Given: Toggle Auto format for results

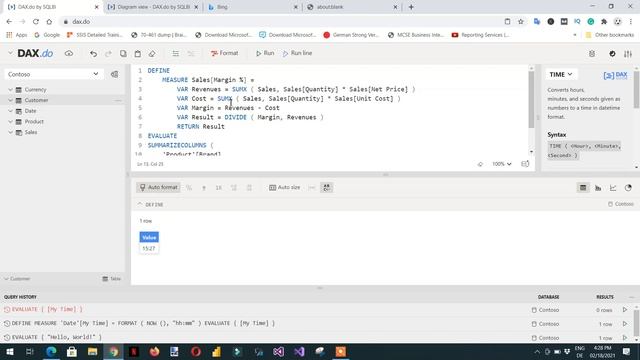Looking at the screenshot, I should pyautogui.click(x=158, y=187).
